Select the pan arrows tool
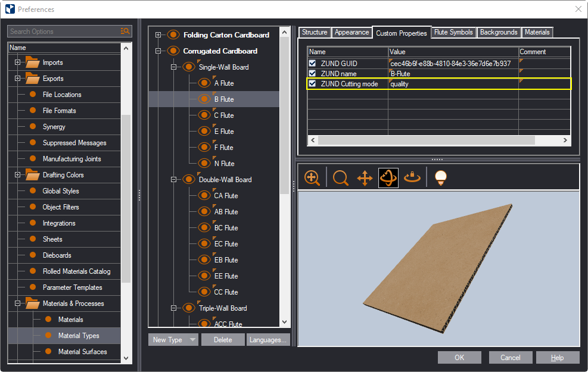Image resolution: width=588 pixels, height=372 pixels. [x=365, y=177]
